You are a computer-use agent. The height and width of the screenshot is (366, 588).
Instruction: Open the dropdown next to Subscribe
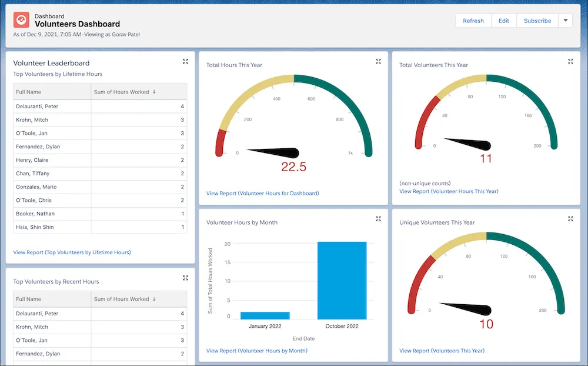[x=565, y=21]
